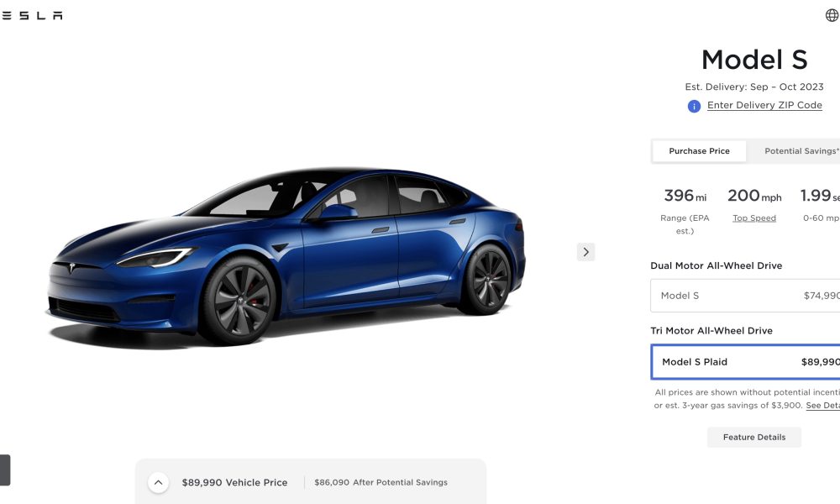This screenshot has width=840, height=504.
Task: Click the Feature Details button
Action: pyautogui.click(x=753, y=437)
